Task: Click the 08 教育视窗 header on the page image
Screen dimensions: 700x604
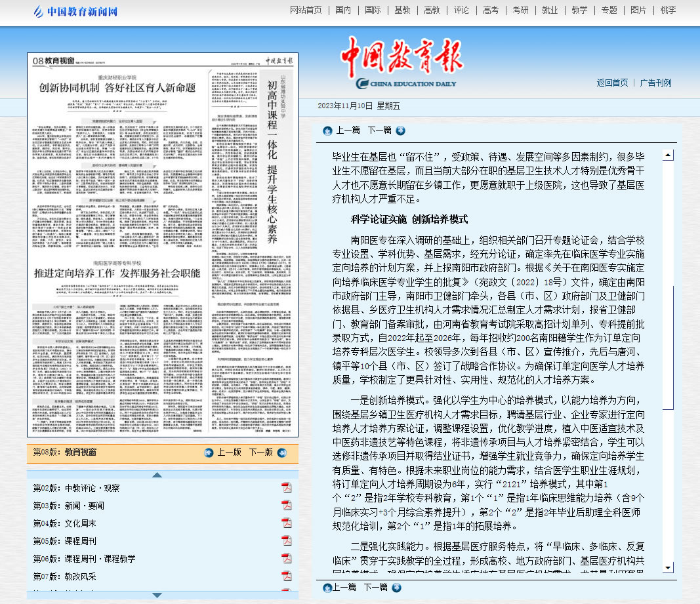Action: [x=53, y=61]
